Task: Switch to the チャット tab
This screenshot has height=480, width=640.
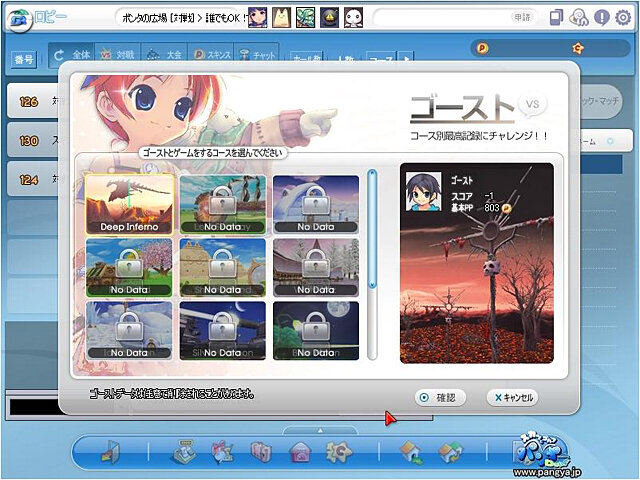Action: click(256, 54)
